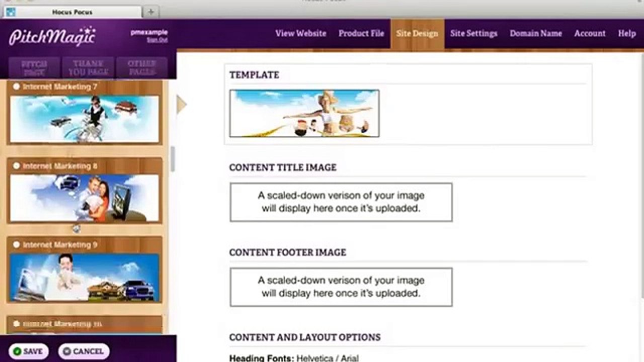Click the page vertical scrollbar
This screenshot has height=362, width=644.
tap(641, 176)
